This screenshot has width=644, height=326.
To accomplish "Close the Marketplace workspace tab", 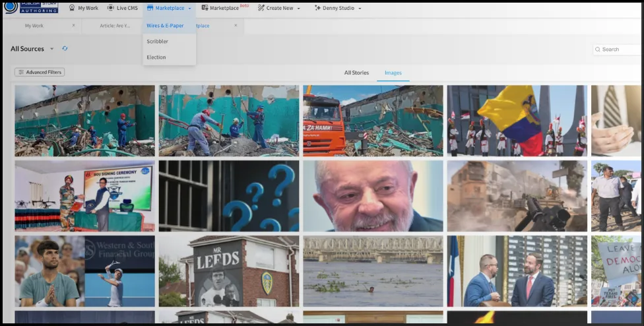I will 236,26.
